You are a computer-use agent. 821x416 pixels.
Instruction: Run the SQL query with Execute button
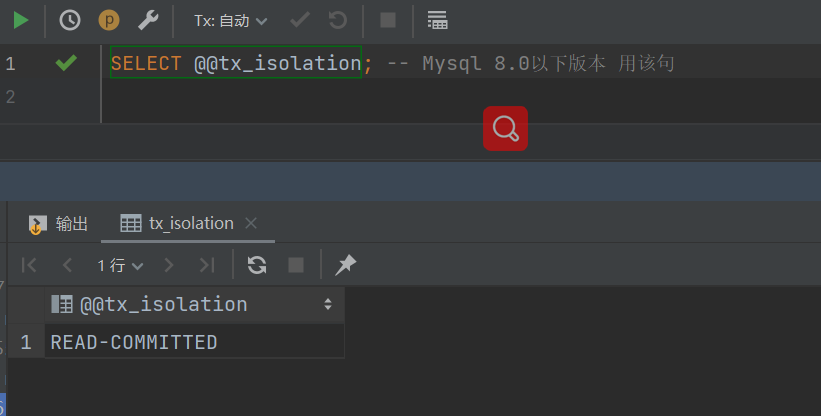pyautogui.click(x=21, y=20)
